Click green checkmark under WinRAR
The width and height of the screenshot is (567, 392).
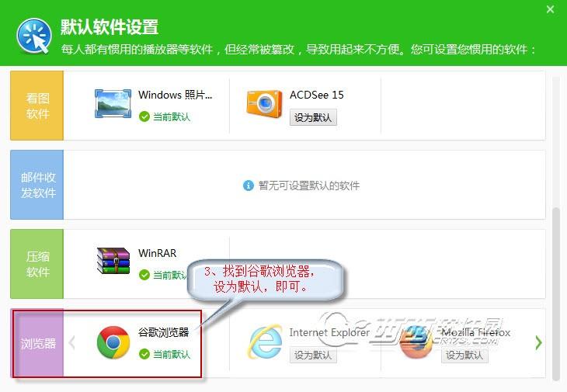pyautogui.click(x=144, y=275)
